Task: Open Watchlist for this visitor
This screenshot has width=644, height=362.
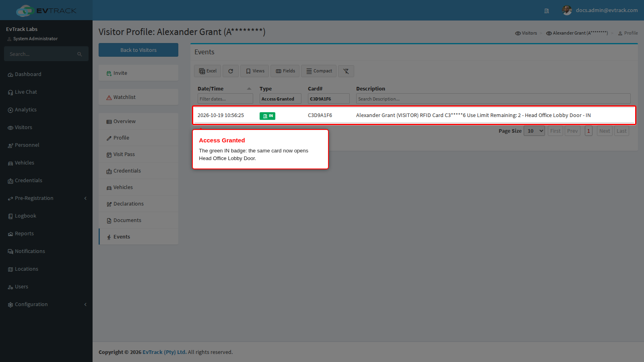Action: click(x=138, y=97)
